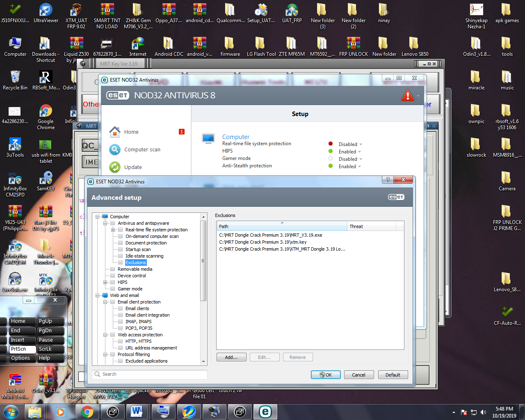Click Options on on-screen keyboard

[23, 358]
